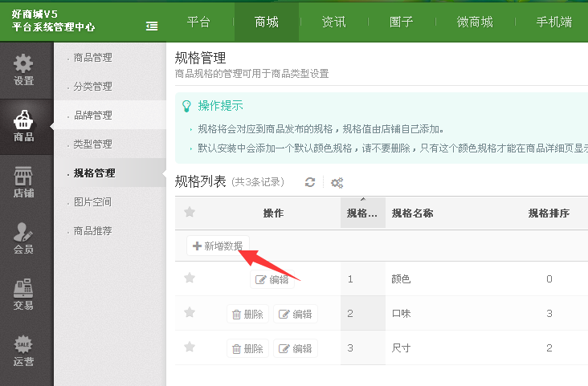The image size is (588, 386).
Task: Open the 店铺 store section
Action: tap(23, 182)
